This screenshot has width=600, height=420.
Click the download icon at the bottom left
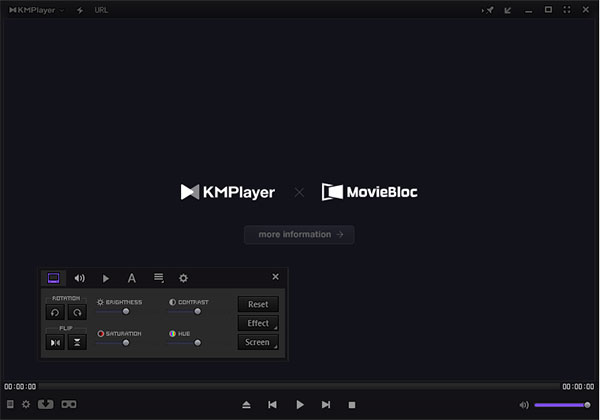pos(46,404)
